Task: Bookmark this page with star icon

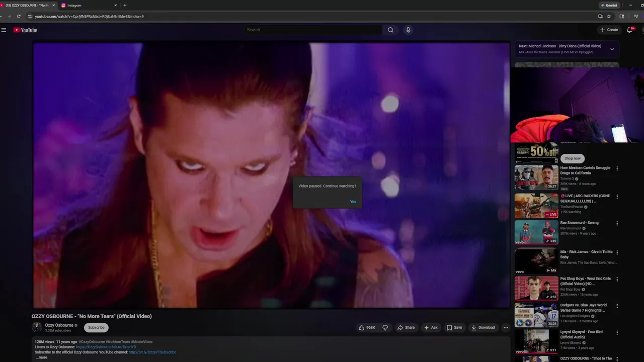Action: pos(609,16)
